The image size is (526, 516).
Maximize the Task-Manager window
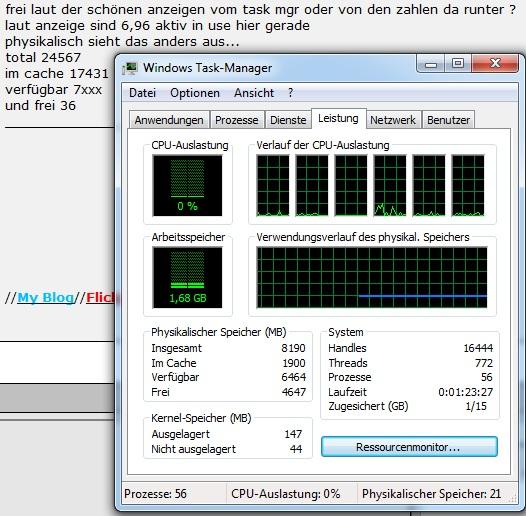(458, 64)
